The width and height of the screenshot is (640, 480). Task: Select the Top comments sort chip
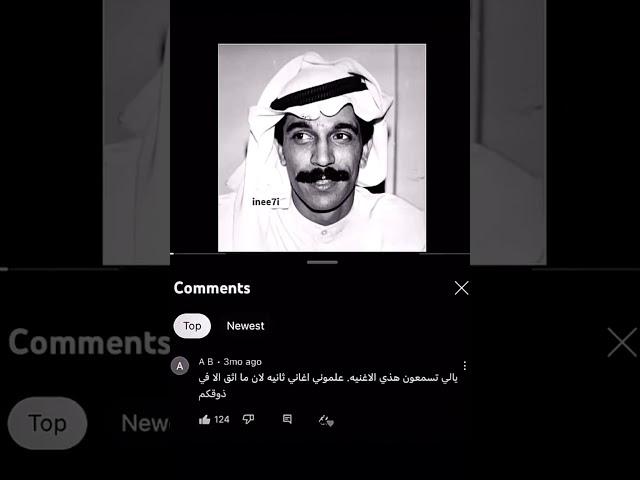tap(192, 326)
